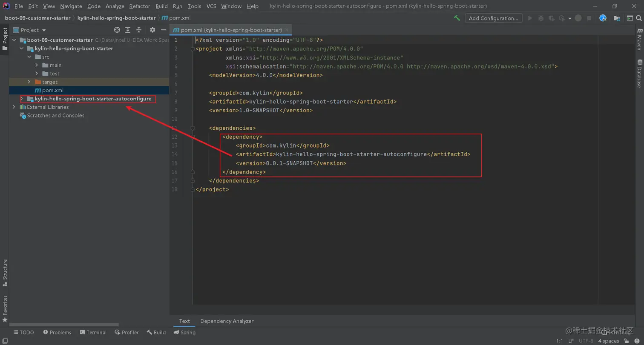Screen dimensions: 644x345
Task: Click the boot-09-customer-starter breadcrumb
Action: pos(37,18)
